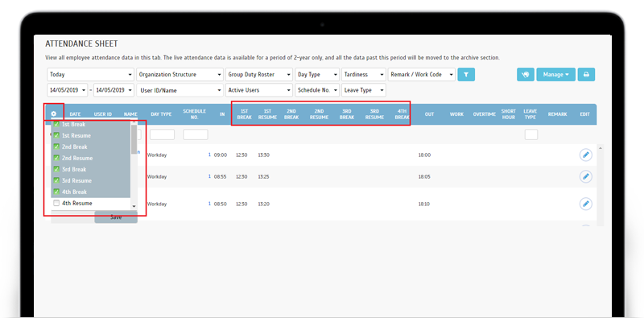Viewport: 644px width, 318px height.
Task: Save the column selection
Action: click(x=116, y=217)
